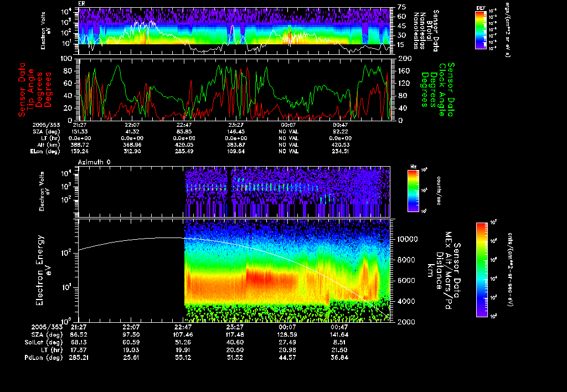Click the red 'Tip Angle' axis label
The width and height of the screenshot is (567, 392).
31,90
